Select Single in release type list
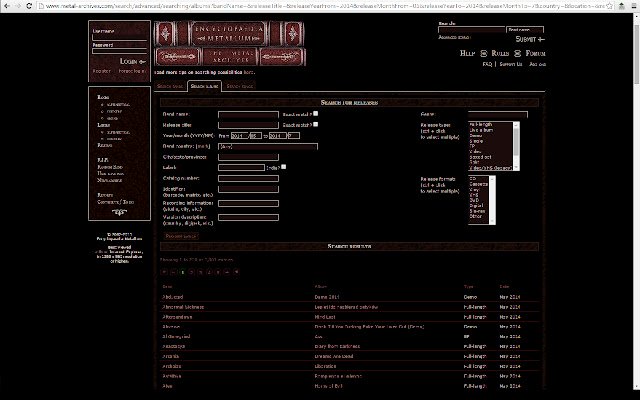Image resolution: width=640 pixels, height=400 pixels. (x=476, y=141)
